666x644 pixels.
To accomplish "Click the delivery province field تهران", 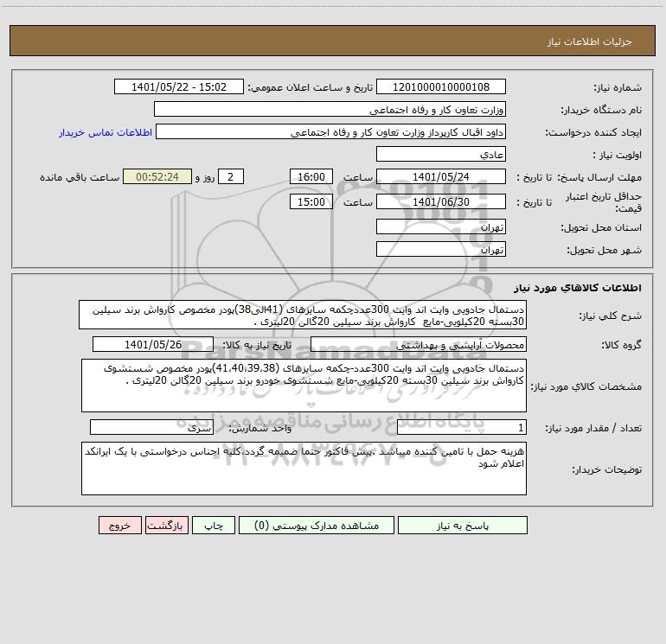I will pos(441,227).
